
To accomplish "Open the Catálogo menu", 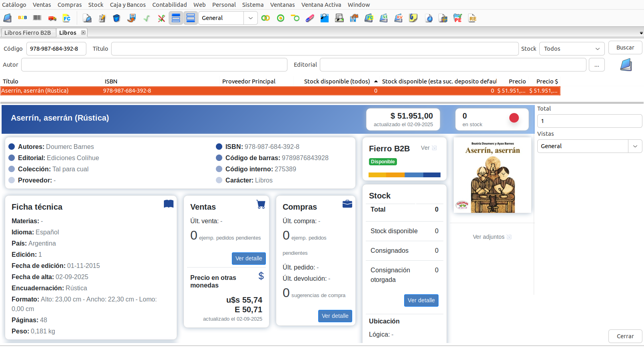I will (14, 5).
